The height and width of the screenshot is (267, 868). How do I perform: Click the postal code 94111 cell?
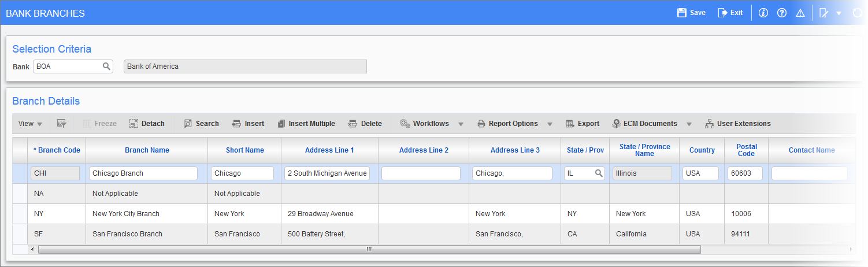(x=746, y=234)
